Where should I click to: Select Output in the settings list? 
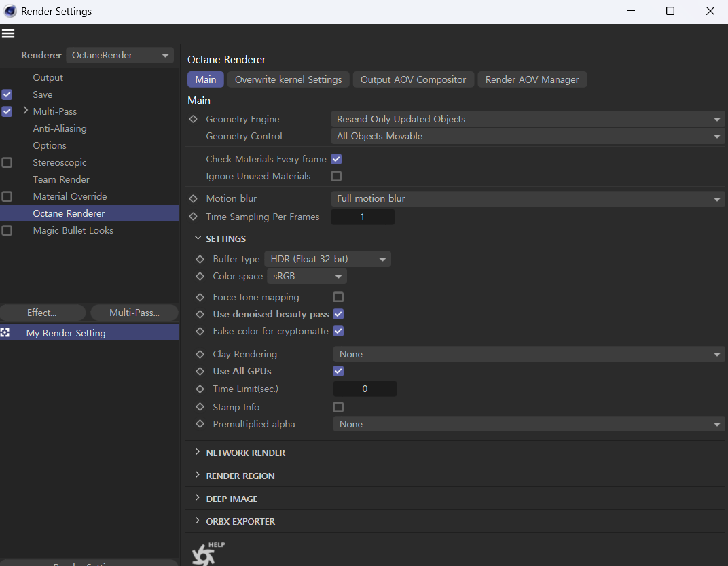point(48,77)
